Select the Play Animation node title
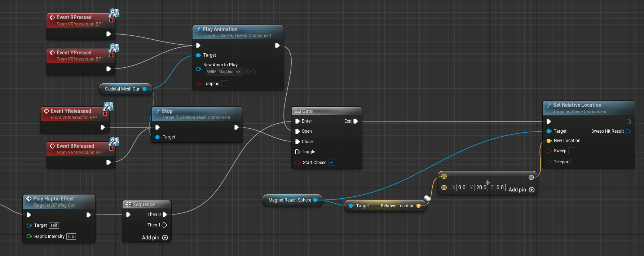Image resolution: width=644 pixels, height=256 pixels. pos(220,29)
